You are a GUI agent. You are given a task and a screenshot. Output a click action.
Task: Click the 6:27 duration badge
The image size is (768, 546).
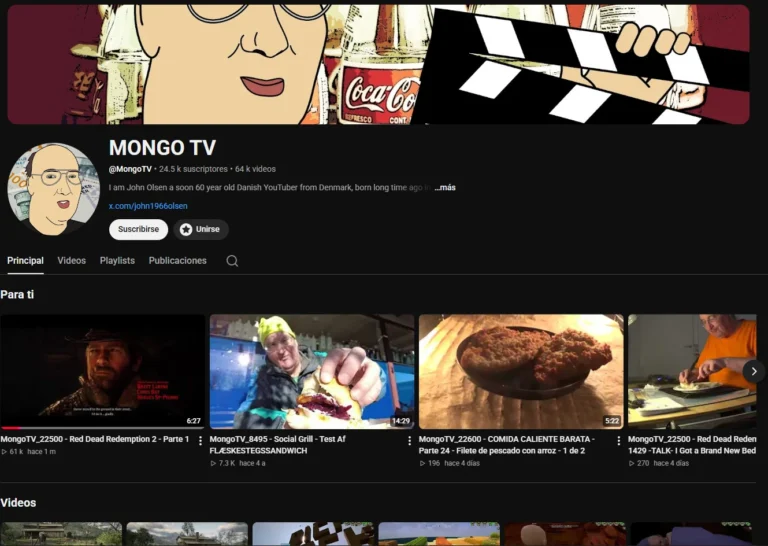pyautogui.click(x=193, y=421)
